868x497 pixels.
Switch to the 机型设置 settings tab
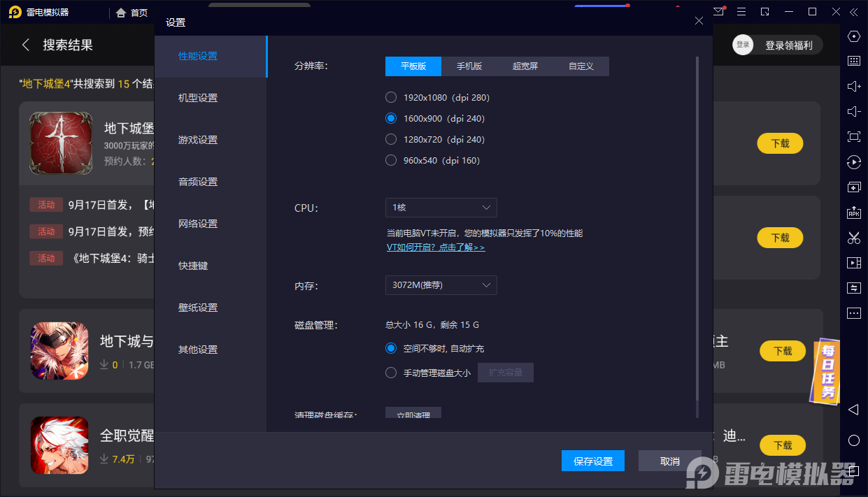point(198,98)
